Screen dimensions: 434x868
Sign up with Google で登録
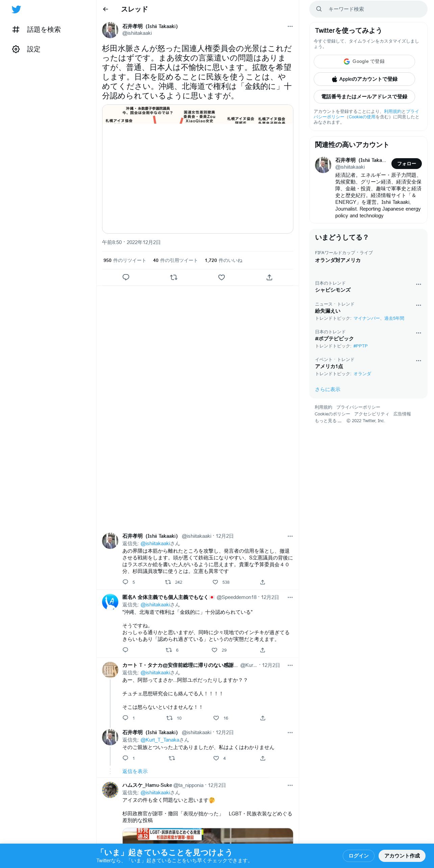[364, 62]
